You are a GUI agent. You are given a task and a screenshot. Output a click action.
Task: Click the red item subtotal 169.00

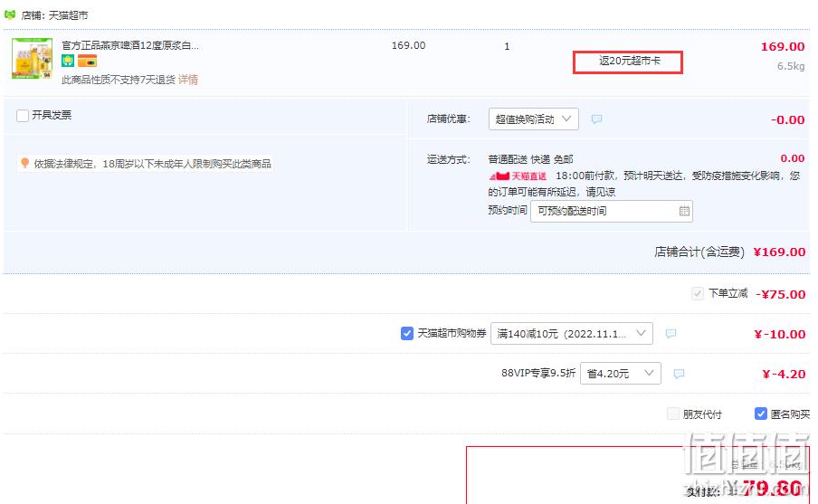(x=783, y=46)
